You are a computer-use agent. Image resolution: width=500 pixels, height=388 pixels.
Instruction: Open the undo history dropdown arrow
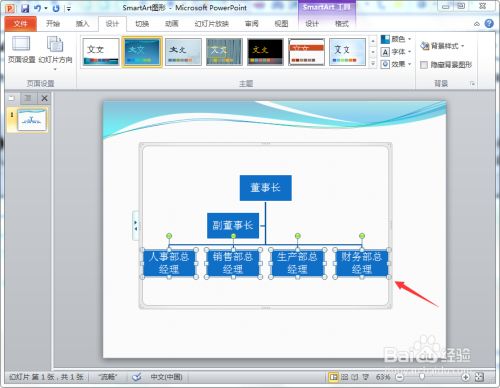[x=46, y=8]
